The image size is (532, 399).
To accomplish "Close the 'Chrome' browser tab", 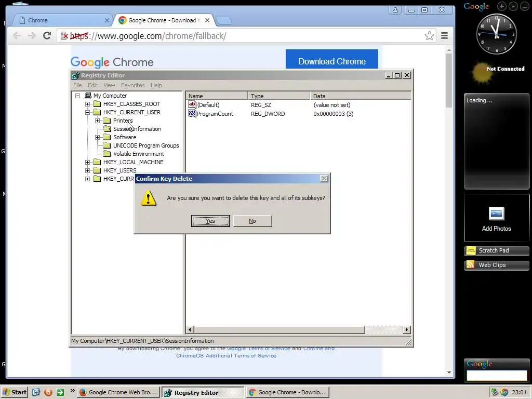I will [107, 20].
